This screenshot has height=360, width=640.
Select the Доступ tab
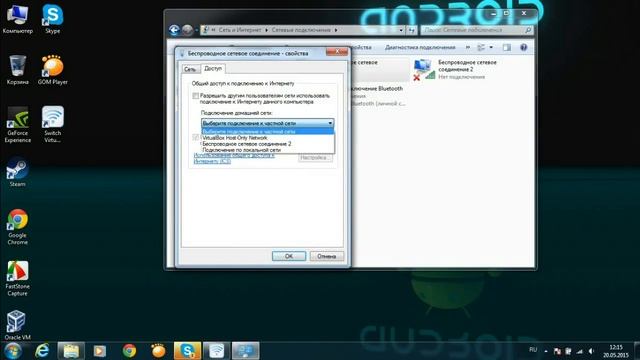[x=213, y=68]
